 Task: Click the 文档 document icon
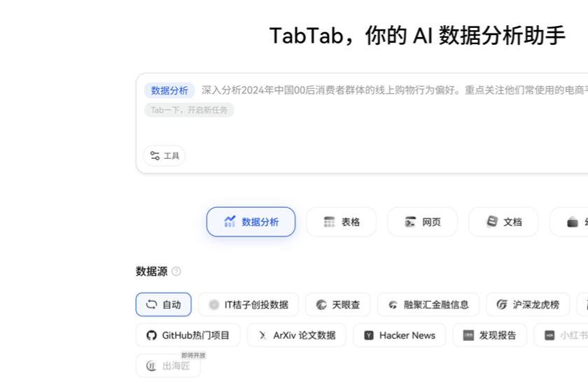point(492,222)
